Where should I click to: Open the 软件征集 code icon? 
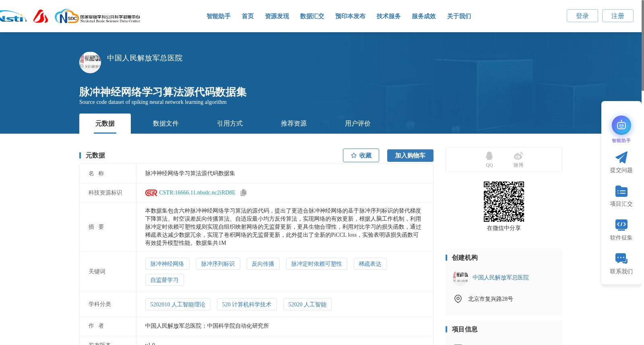click(x=621, y=225)
